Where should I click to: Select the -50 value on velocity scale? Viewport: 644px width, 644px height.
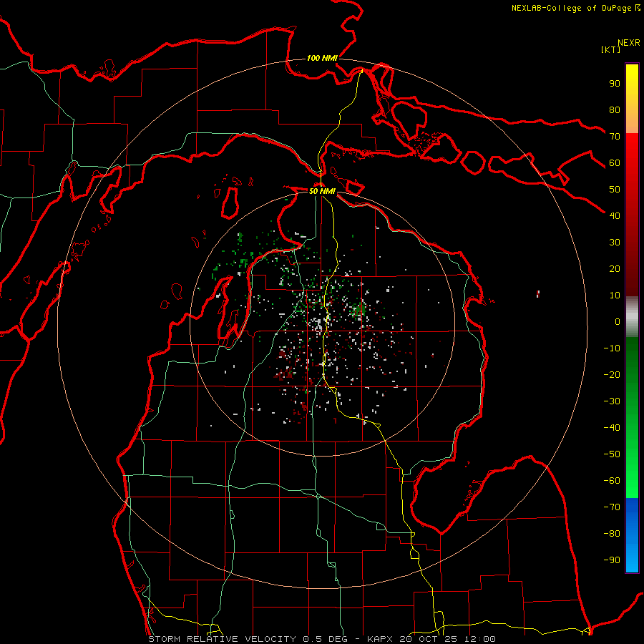[x=612, y=454]
